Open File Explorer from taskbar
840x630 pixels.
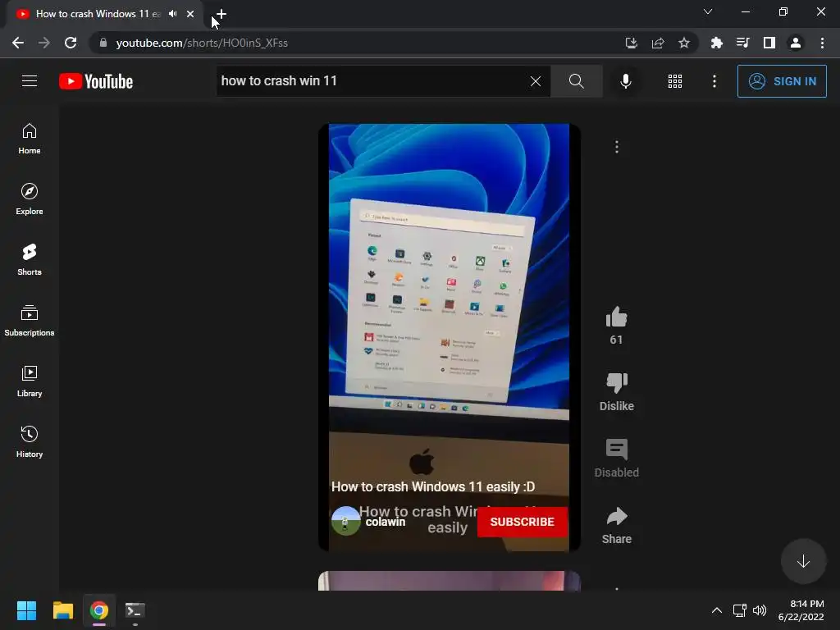point(62,610)
